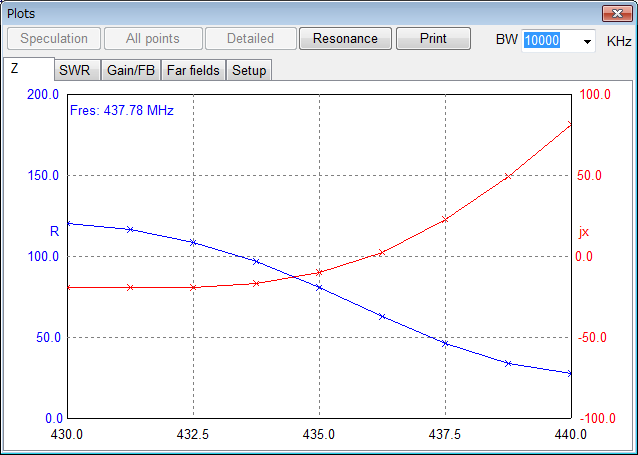Viewport: 638px width, 455px height.
Task: Click the greyed Speculation button
Action: (54, 39)
